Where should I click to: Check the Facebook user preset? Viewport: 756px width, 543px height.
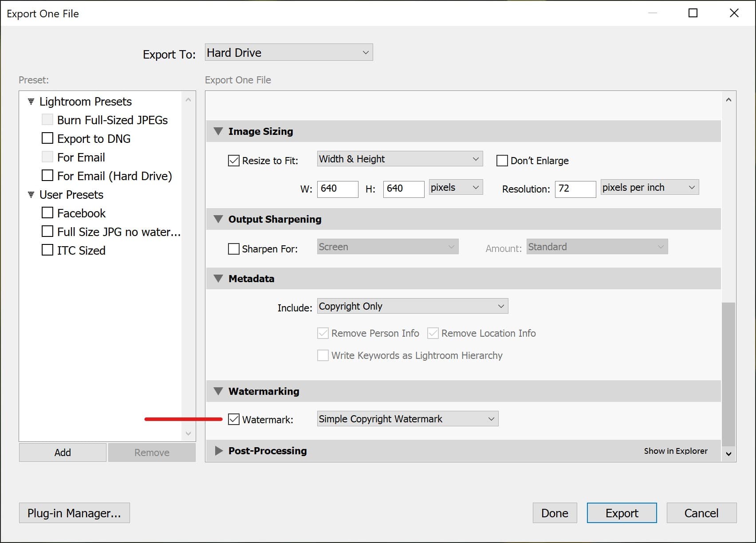(x=47, y=212)
